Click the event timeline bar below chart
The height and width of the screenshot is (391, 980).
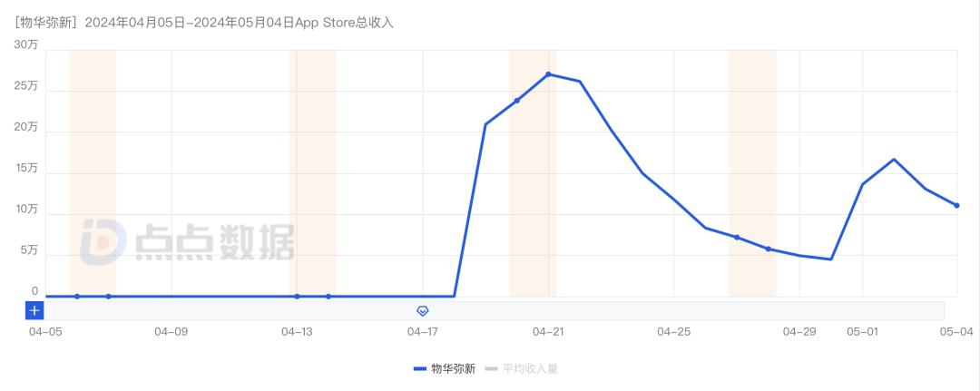pyautogui.click(x=495, y=310)
